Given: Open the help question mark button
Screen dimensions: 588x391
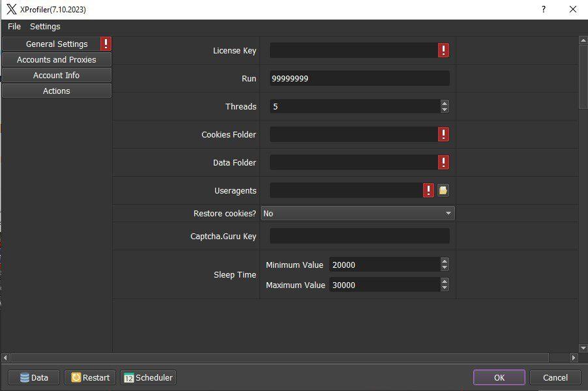Looking at the screenshot, I should [x=544, y=9].
